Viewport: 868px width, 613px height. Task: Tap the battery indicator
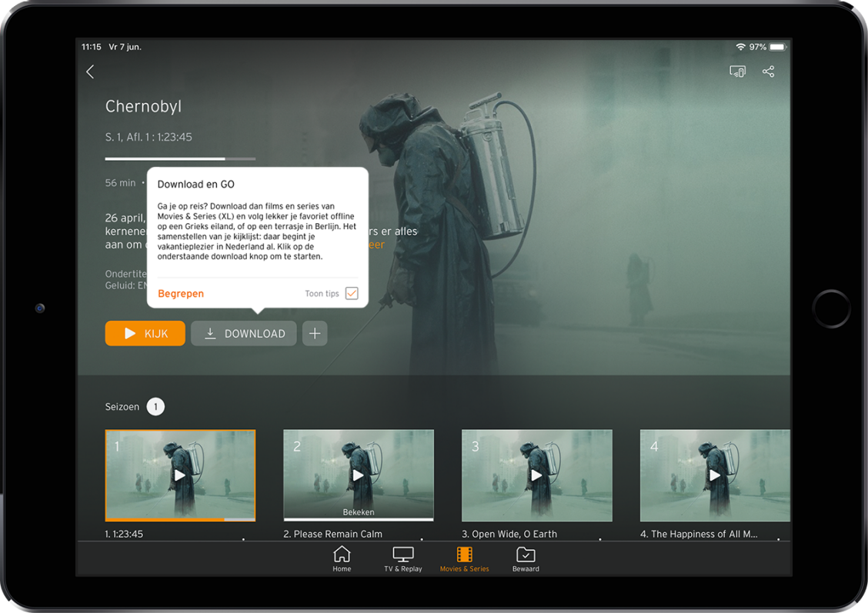pos(777,47)
